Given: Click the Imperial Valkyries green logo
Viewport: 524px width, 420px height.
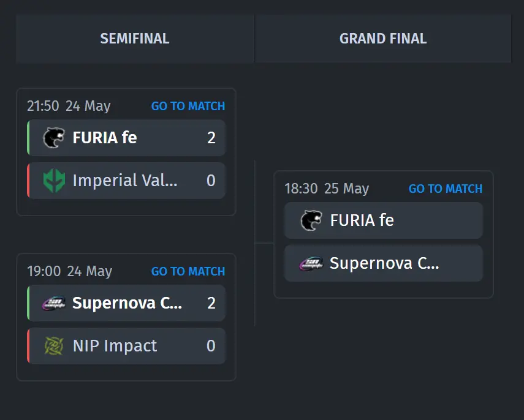Looking at the screenshot, I should (x=54, y=181).
